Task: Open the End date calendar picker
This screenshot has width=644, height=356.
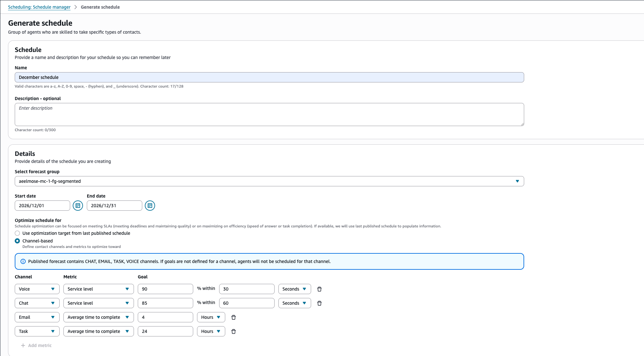Action: pyautogui.click(x=150, y=206)
